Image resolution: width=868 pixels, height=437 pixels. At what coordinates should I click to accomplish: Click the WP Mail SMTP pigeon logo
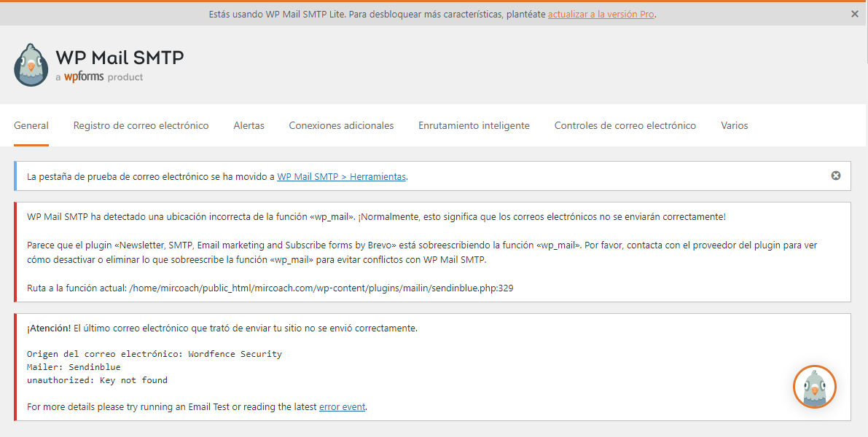pyautogui.click(x=31, y=65)
